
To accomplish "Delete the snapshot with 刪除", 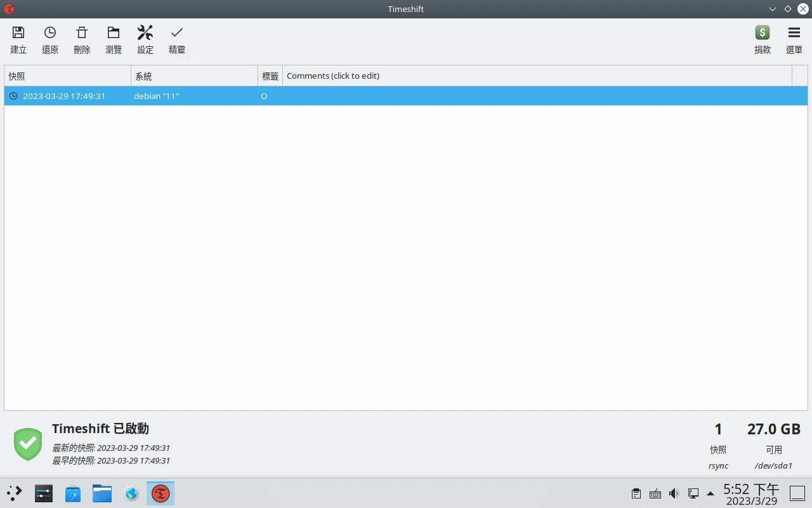I will coord(82,40).
